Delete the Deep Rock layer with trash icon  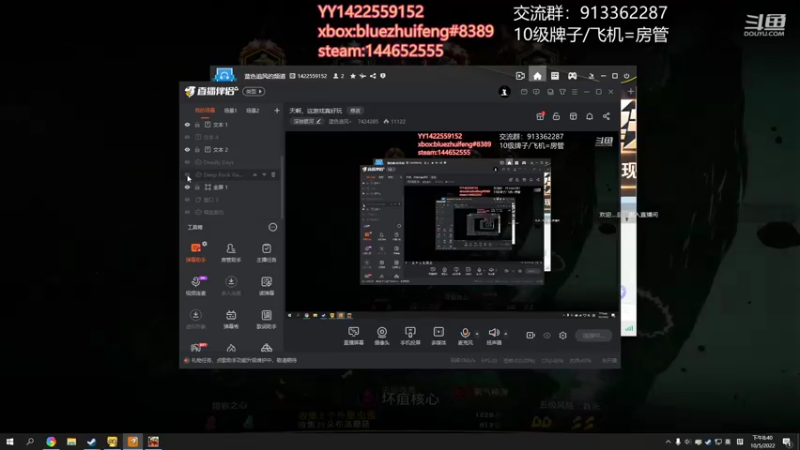click(273, 174)
